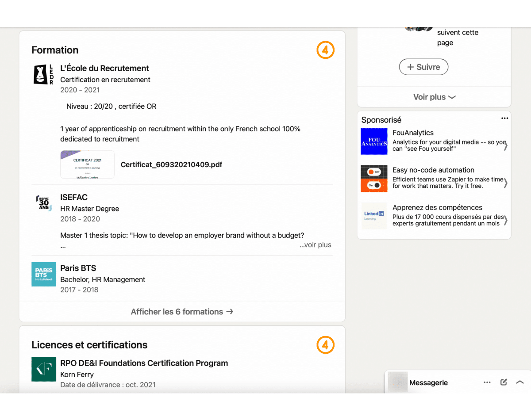Open the Zapier on/off ad image
This screenshot has height=420, width=531.
pos(374,179)
